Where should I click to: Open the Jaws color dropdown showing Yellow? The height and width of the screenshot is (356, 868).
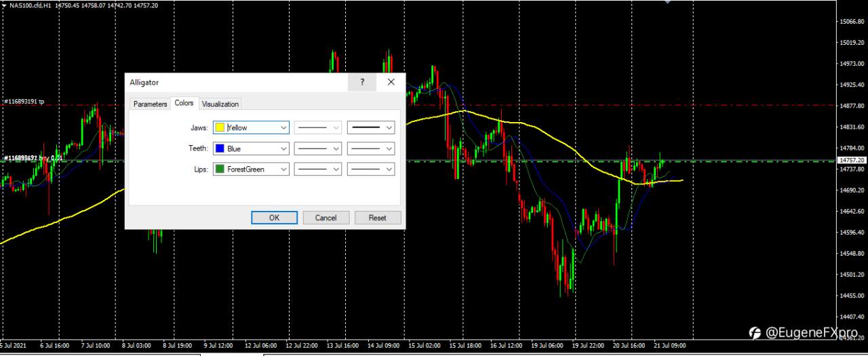click(251, 127)
